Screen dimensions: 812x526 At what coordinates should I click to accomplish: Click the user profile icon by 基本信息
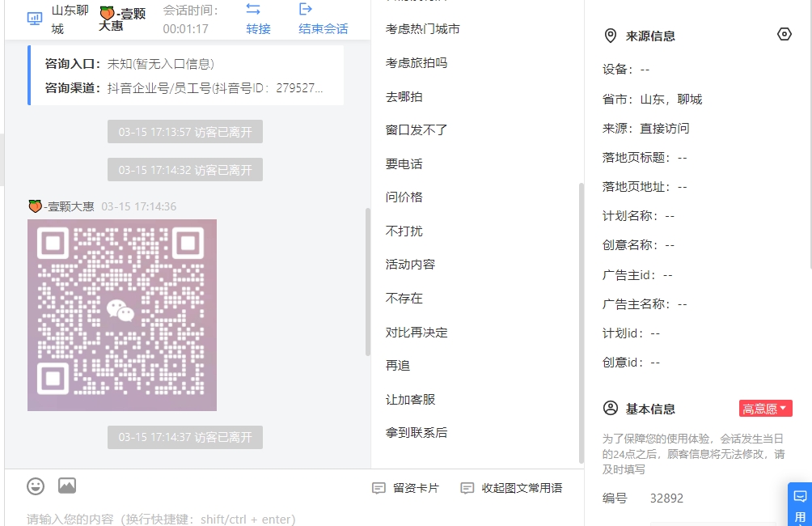click(x=611, y=409)
